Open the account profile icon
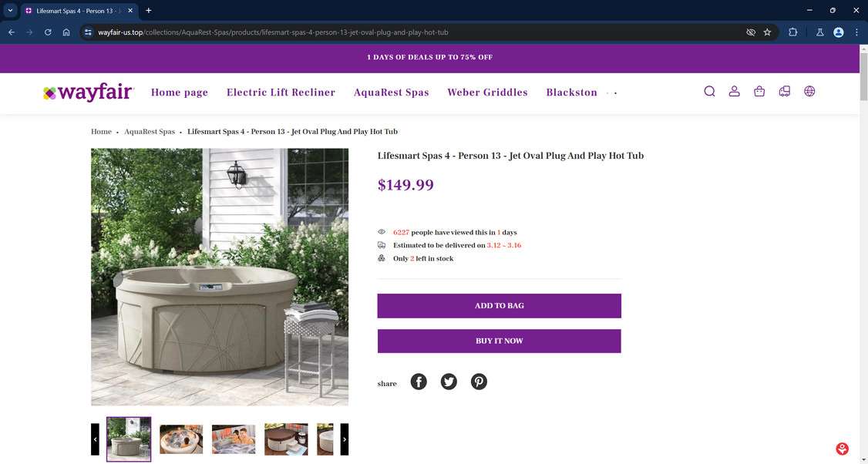Image resolution: width=868 pixels, height=464 pixels. point(734,92)
